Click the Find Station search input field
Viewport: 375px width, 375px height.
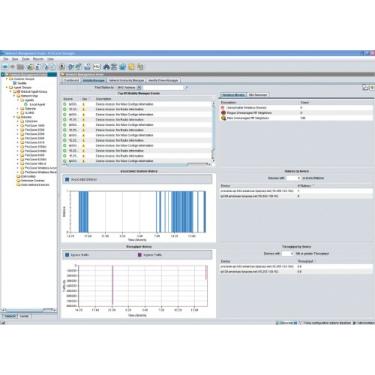point(163,88)
